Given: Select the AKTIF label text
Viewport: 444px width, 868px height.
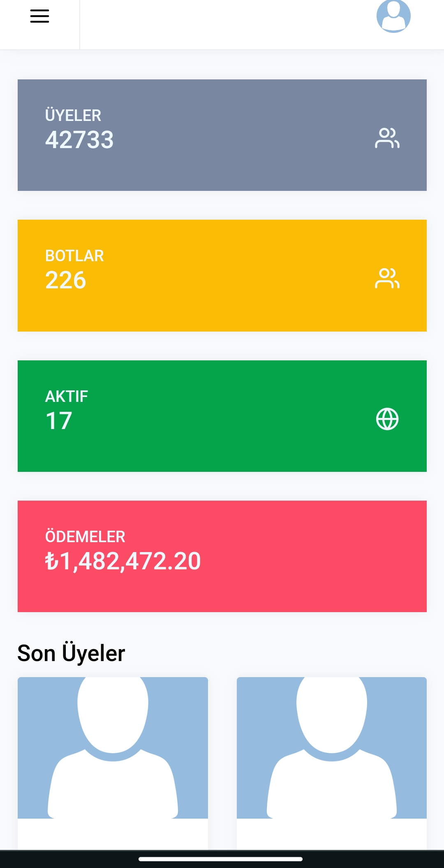Looking at the screenshot, I should click(67, 396).
